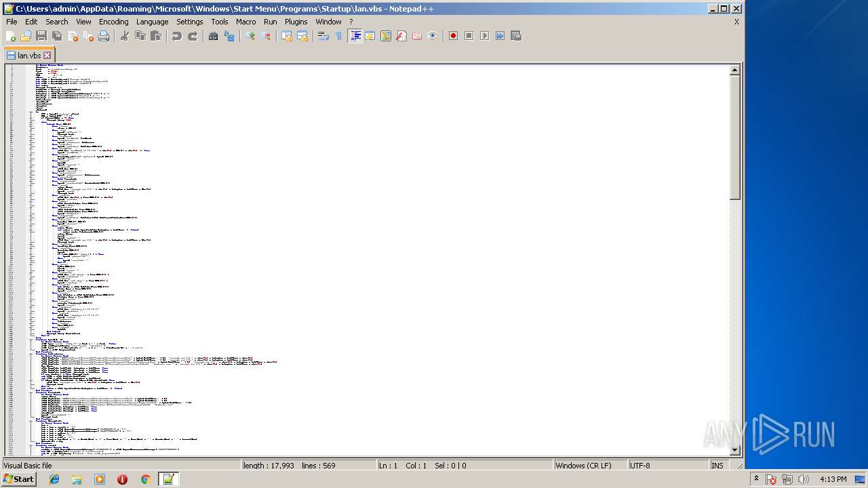Screen dimensions: 868x488
Task: Toggle word wrap in toolbar
Action: 323,36
